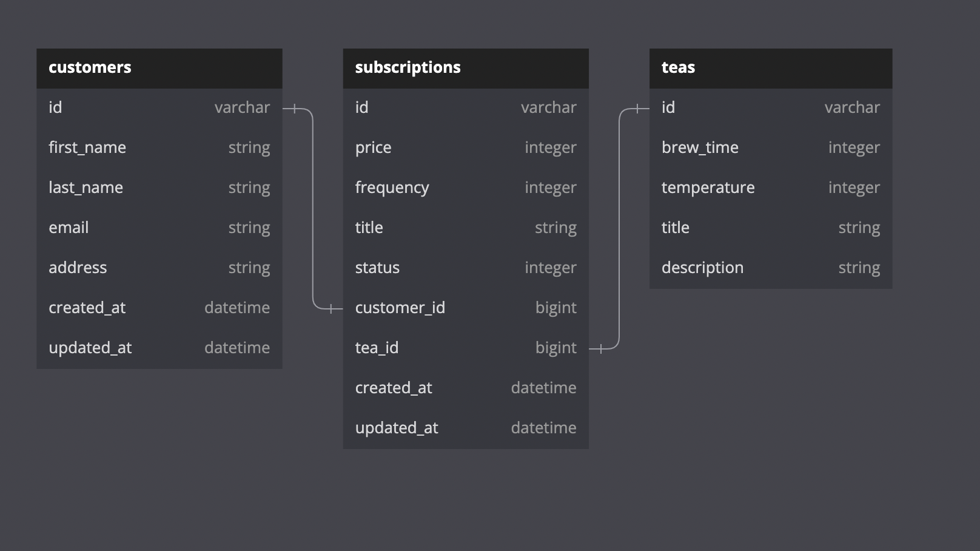Screen dimensions: 980x551
Task: Click the price field in subscriptions
Action: click(x=466, y=147)
